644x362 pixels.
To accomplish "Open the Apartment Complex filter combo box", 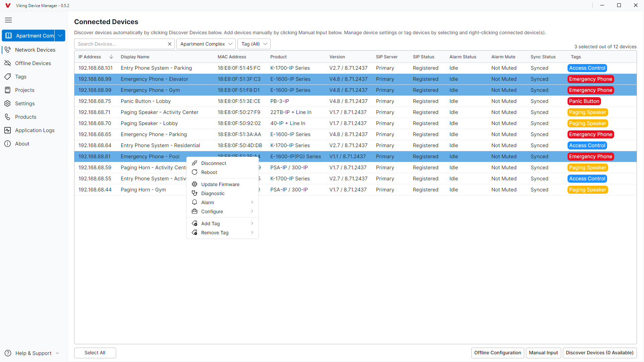I will tap(206, 44).
